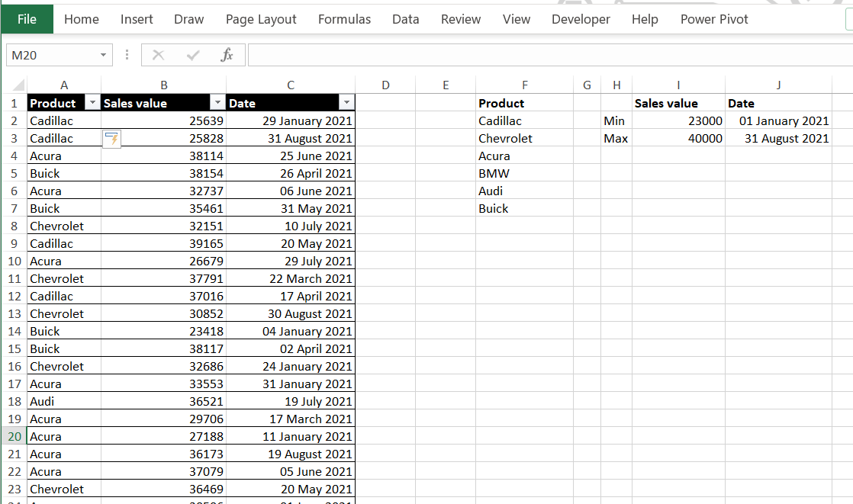The image size is (853, 504).
Task: Click the Audi cell in row 18
Action: [63, 401]
